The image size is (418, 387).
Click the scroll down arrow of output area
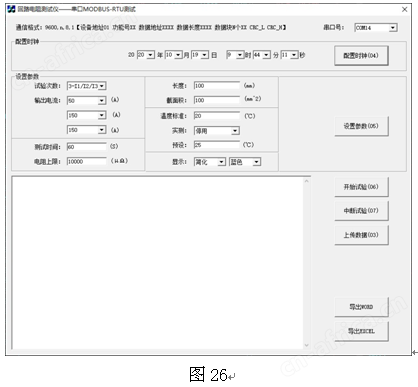(x=307, y=345)
